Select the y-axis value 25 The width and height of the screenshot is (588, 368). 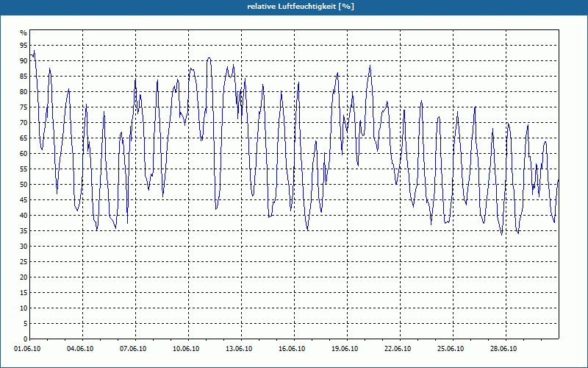pyautogui.click(x=24, y=261)
